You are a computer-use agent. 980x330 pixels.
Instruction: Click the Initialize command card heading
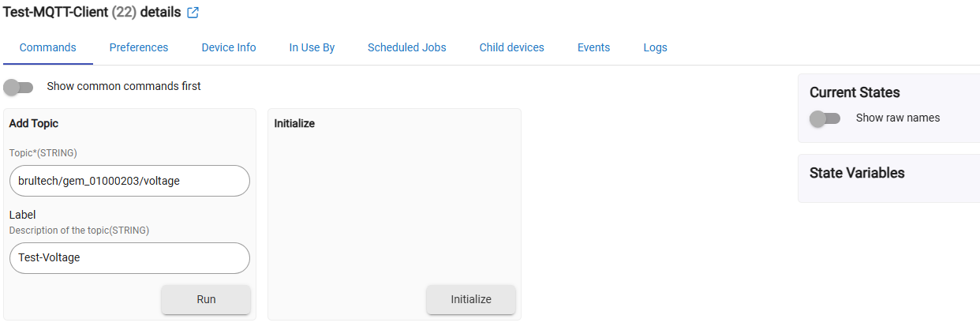click(294, 123)
